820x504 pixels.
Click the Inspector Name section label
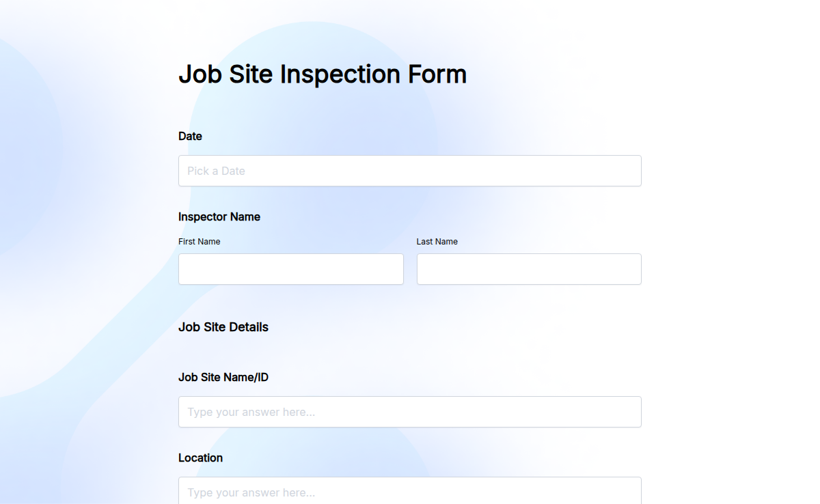[219, 216]
